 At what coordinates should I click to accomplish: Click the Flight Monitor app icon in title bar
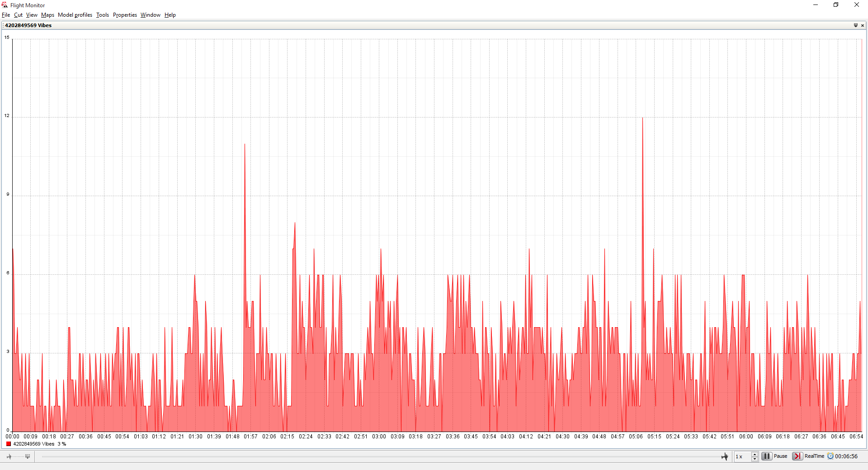coord(5,5)
